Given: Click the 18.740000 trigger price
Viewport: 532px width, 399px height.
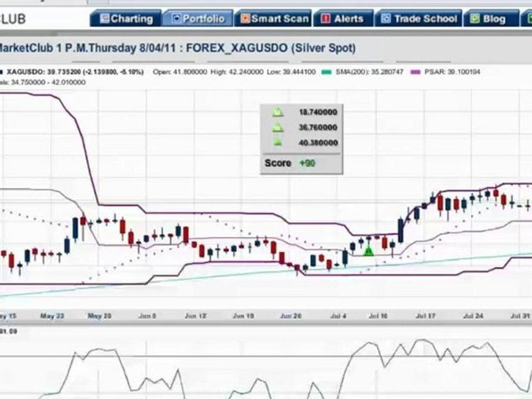Looking at the screenshot, I should pyautogui.click(x=318, y=112).
